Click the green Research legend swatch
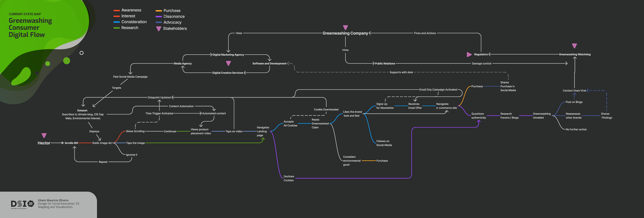The image size is (644, 218). coord(117,28)
